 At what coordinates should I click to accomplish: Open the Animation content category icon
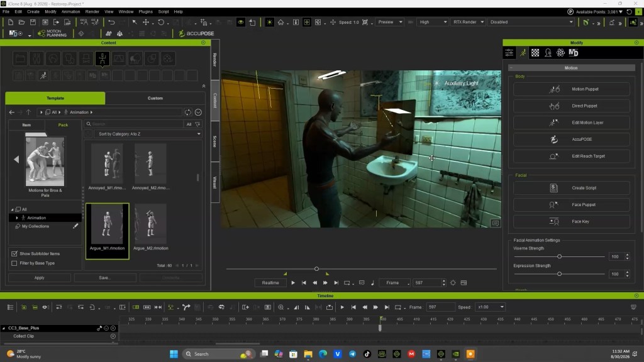pos(103,58)
